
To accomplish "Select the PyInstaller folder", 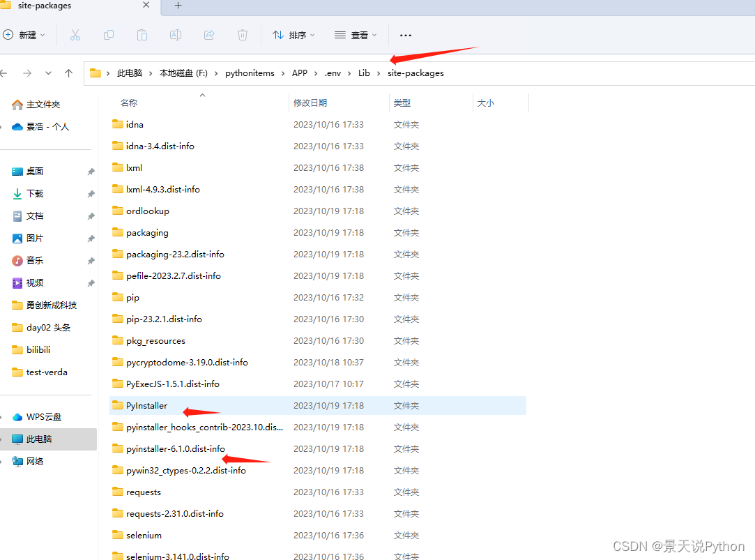I will click(x=148, y=405).
